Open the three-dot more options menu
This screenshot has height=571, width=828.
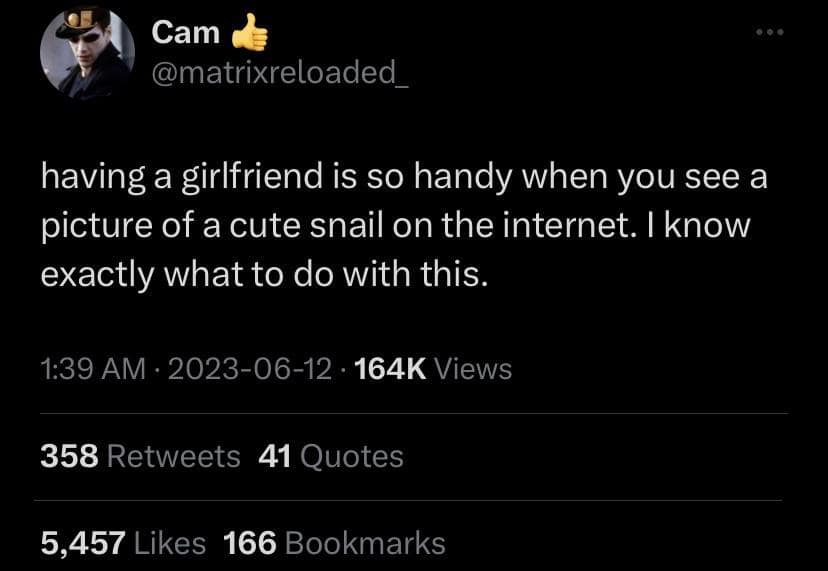(x=770, y=33)
